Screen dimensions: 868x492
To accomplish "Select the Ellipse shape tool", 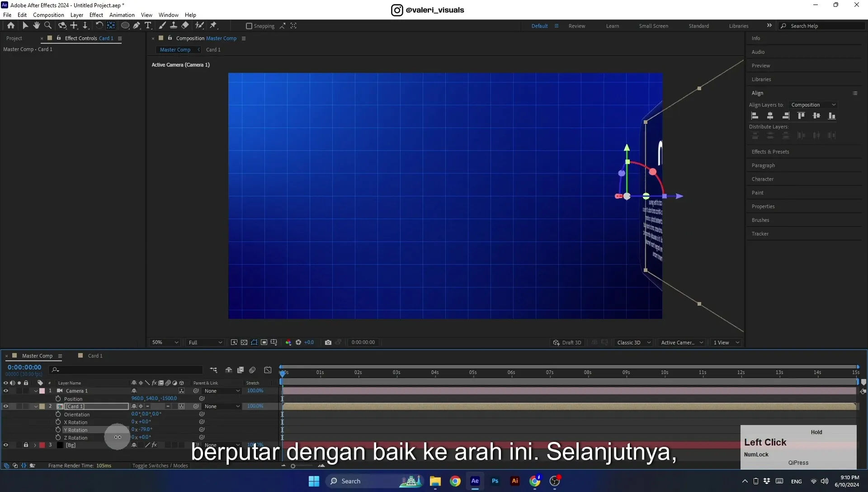I will [125, 26].
